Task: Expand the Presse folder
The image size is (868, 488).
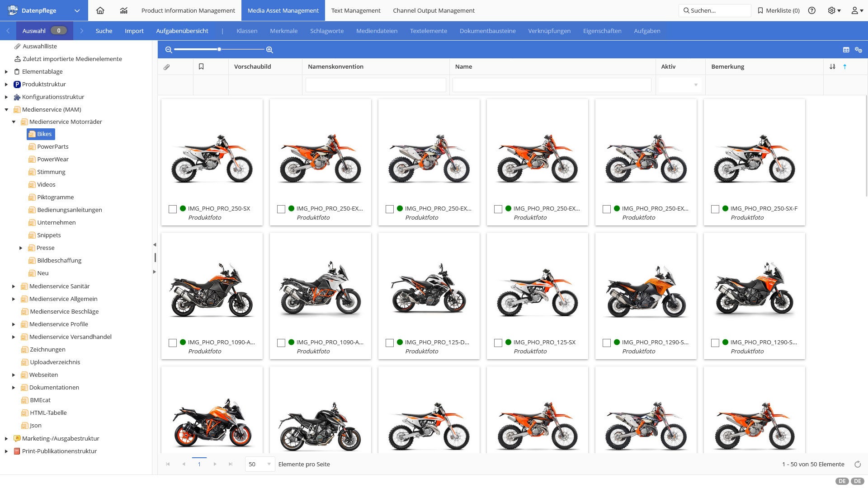Action: pyautogui.click(x=21, y=248)
